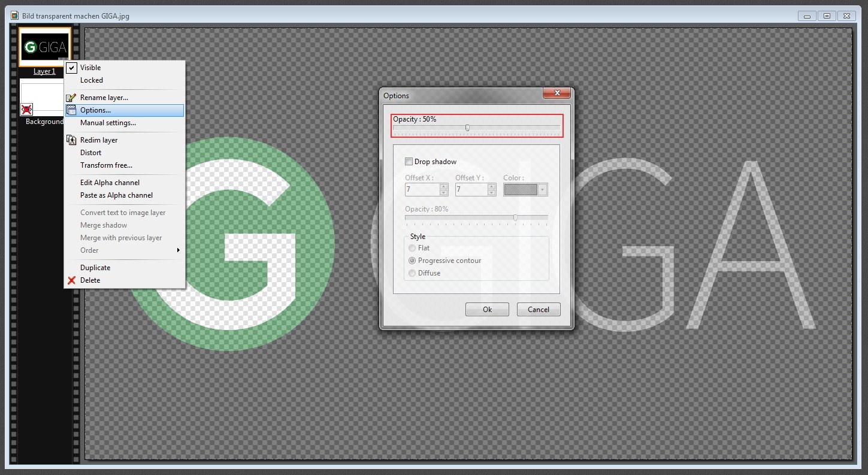Confirm the Options dialog with Ok
868x475 pixels.
coord(487,310)
